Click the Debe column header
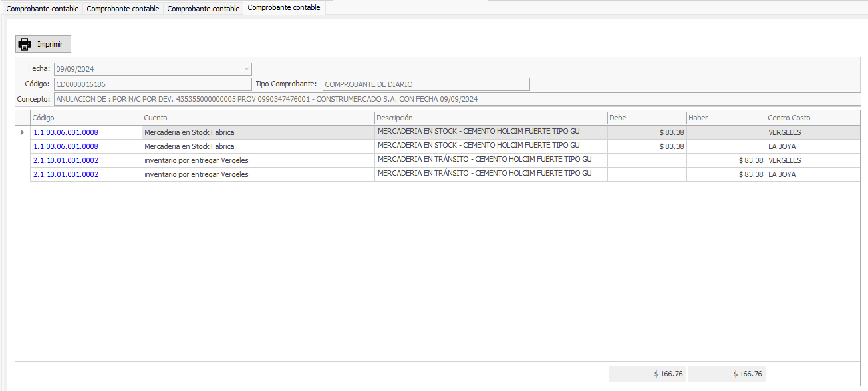868x391 pixels. pos(647,118)
